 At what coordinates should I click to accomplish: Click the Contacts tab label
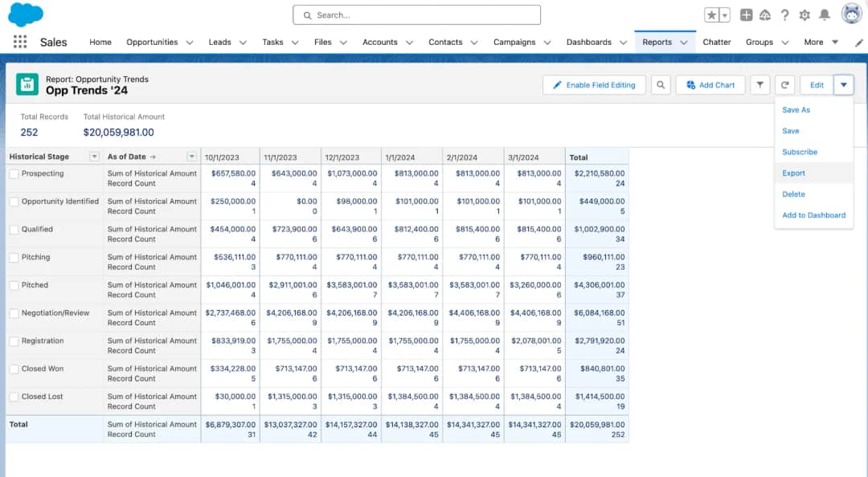pyautogui.click(x=445, y=42)
